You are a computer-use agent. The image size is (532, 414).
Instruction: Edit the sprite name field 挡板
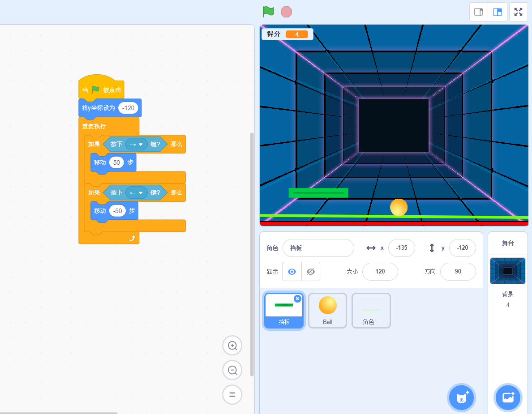318,248
